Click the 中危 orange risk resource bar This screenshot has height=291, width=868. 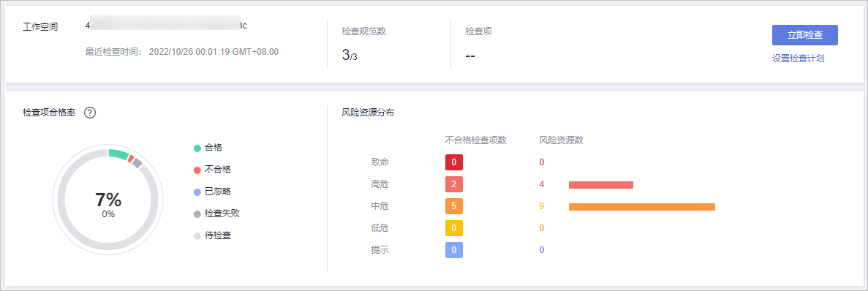pos(642,207)
